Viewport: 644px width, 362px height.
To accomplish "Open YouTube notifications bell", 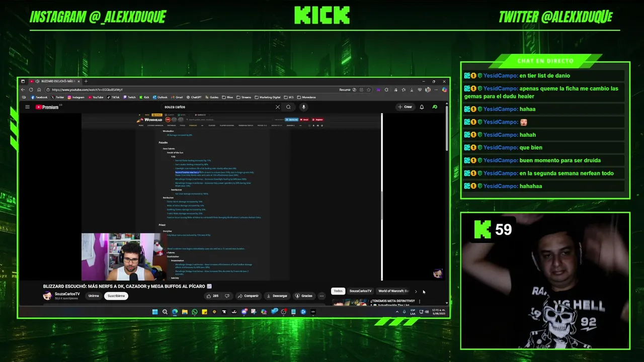I will pyautogui.click(x=422, y=107).
